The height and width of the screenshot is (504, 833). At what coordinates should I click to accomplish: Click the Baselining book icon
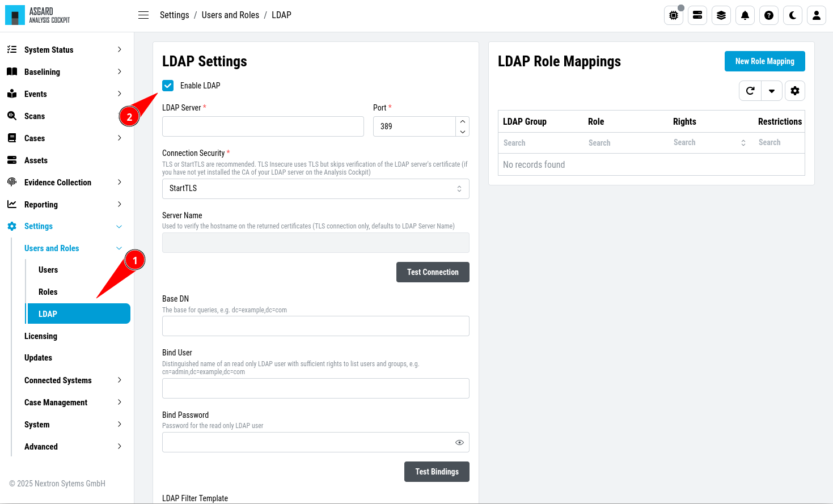click(12, 71)
